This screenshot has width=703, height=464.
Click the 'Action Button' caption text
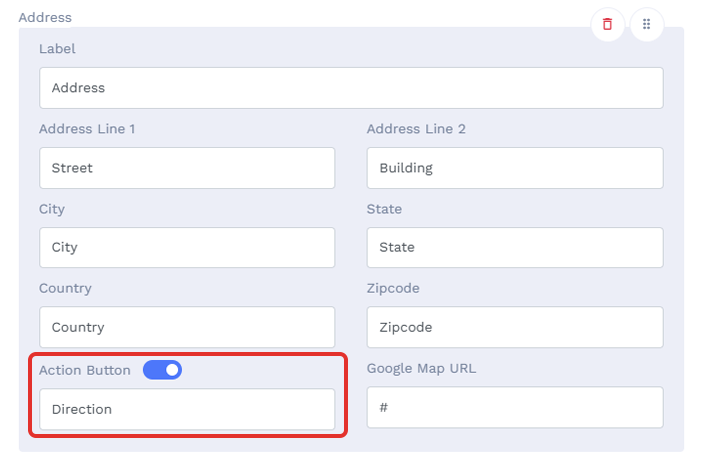(85, 370)
